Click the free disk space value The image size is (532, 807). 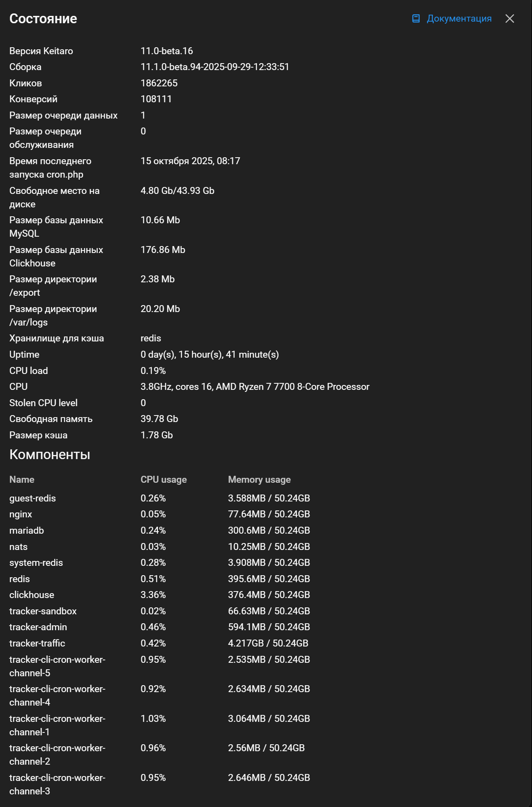(x=177, y=191)
